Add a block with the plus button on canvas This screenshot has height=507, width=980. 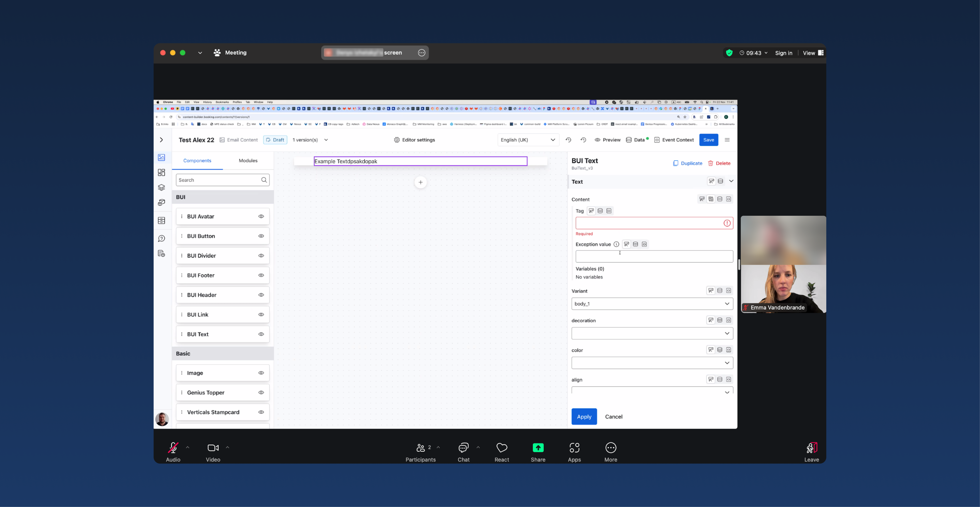pyautogui.click(x=420, y=182)
